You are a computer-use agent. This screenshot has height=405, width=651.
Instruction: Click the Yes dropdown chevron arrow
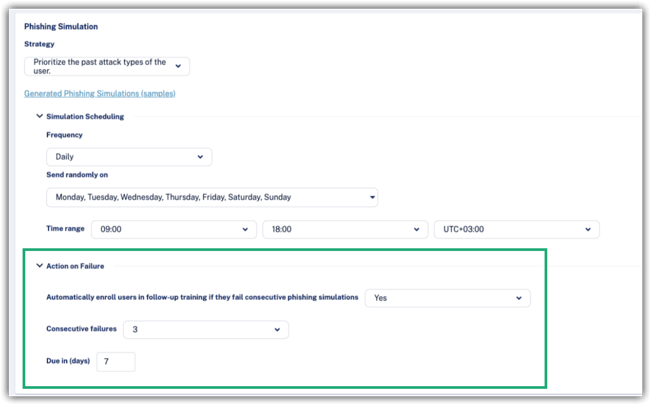(x=519, y=298)
